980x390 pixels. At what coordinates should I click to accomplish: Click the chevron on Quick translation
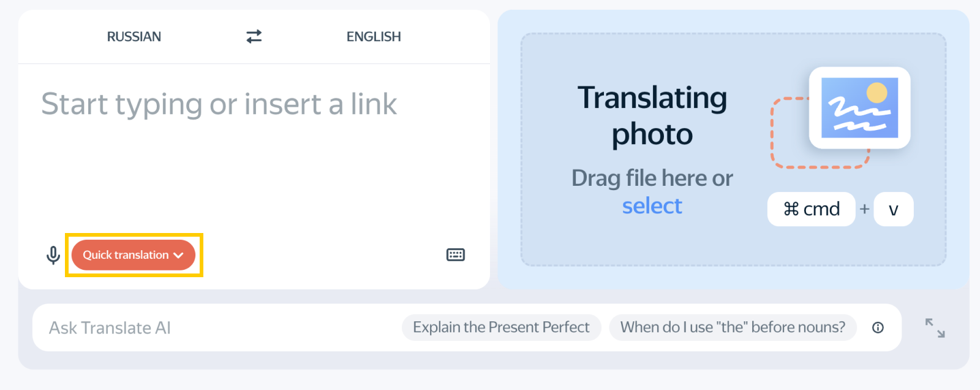click(178, 256)
